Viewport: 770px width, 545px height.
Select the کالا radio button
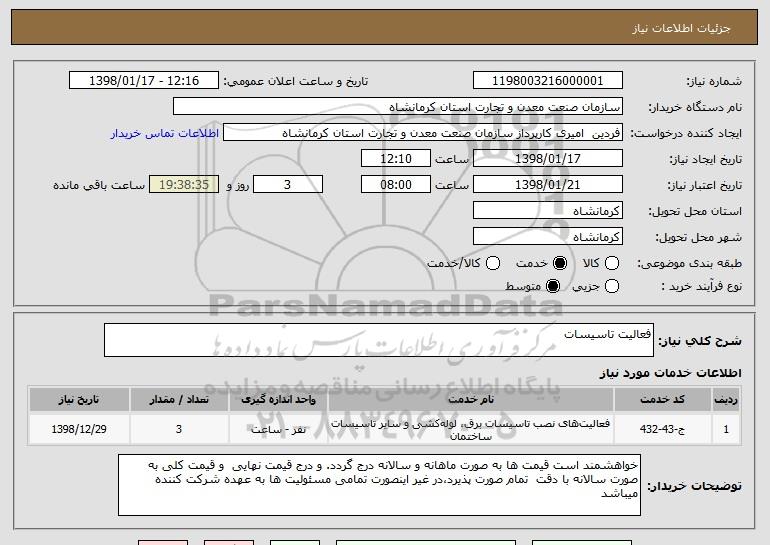tap(612, 263)
